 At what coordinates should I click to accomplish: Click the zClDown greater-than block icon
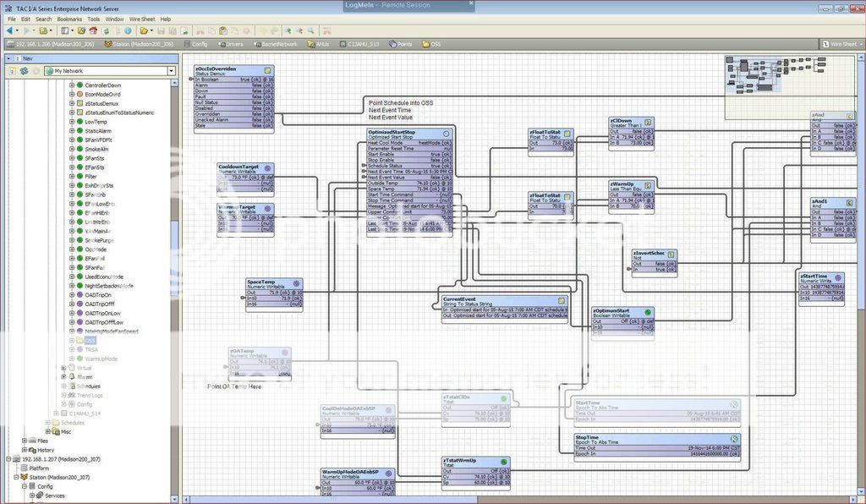pos(648,122)
